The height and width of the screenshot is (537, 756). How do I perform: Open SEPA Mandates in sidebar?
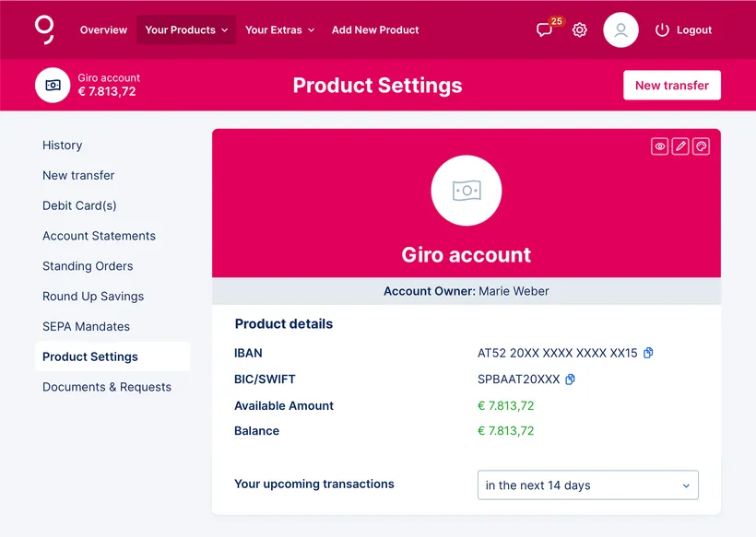tap(86, 327)
